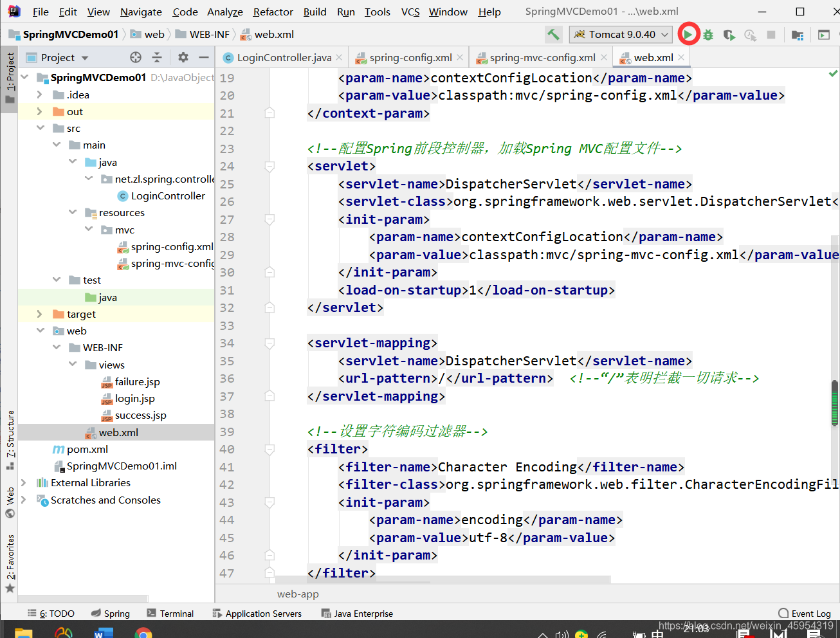Collapse the src folder
This screenshot has height=638, width=840.
(x=40, y=128)
